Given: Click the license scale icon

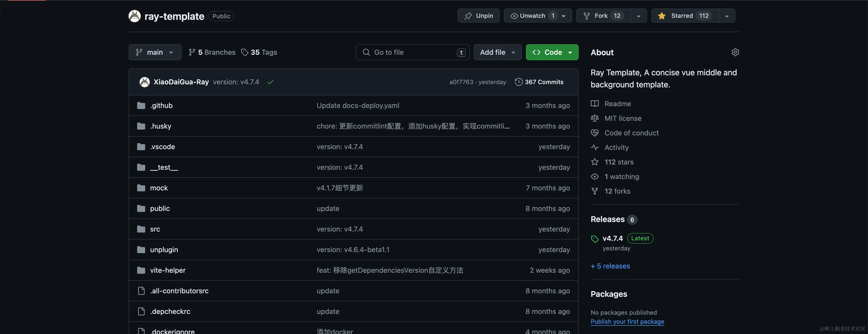Looking at the screenshot, I should pos(595,118).
